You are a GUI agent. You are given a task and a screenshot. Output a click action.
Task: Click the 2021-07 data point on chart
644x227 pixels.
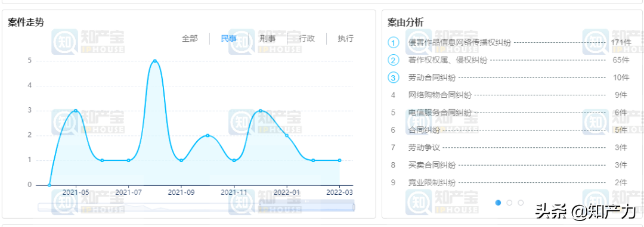(x=129, y=160)
